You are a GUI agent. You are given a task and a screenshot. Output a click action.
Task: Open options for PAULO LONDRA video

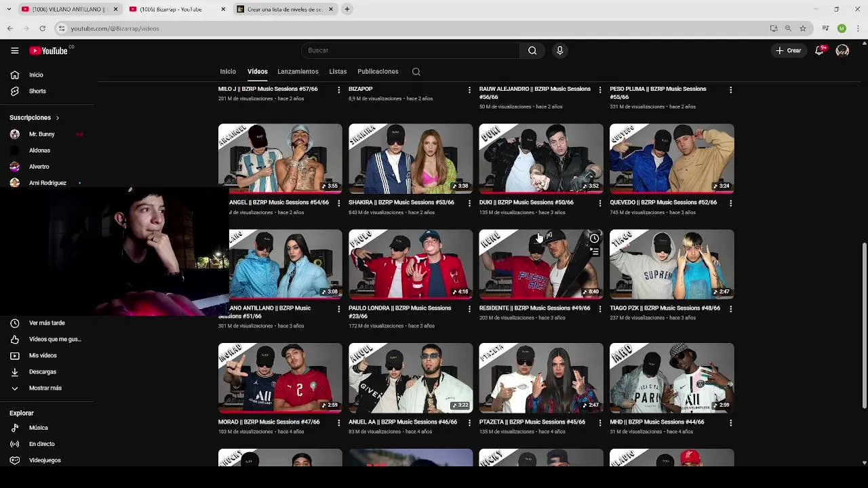(469, 308)
